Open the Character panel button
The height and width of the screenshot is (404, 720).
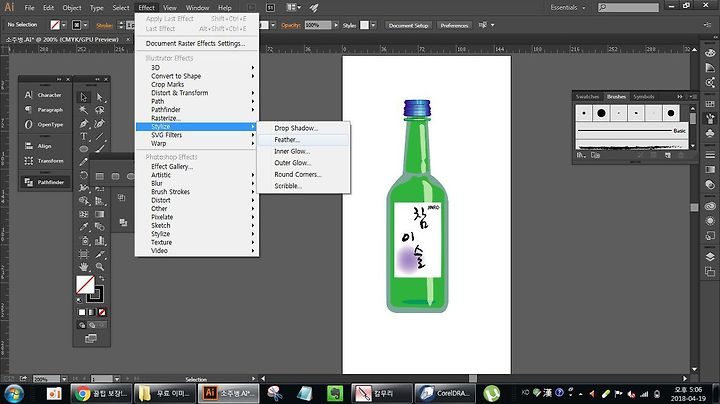(45, 95)
